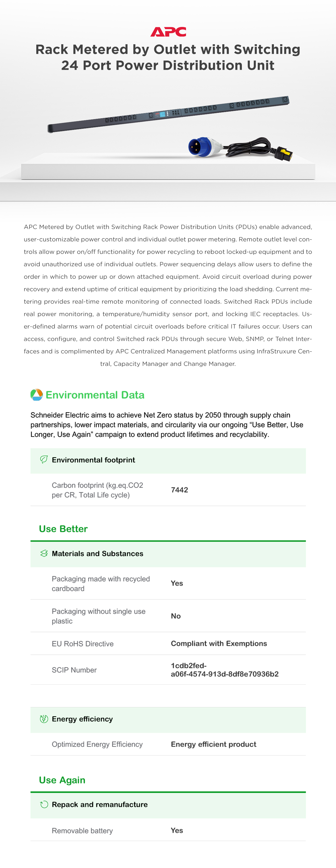
Task: Click the Environmental footprint leaf icon
Action: (x=44, y=460)
